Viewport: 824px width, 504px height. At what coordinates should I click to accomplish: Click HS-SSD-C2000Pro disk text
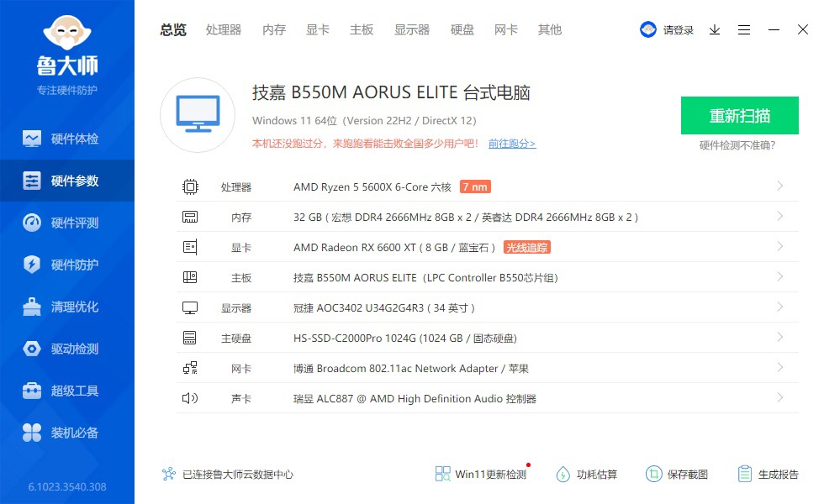coord(405,338)
